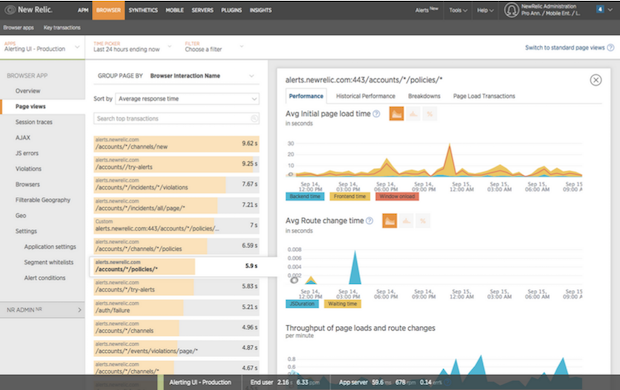The height and width of the screenshot is (390, 620).
Task: Open Key transactions sub-navigation link
Action: pyautogui.click(x=62, y=28)
